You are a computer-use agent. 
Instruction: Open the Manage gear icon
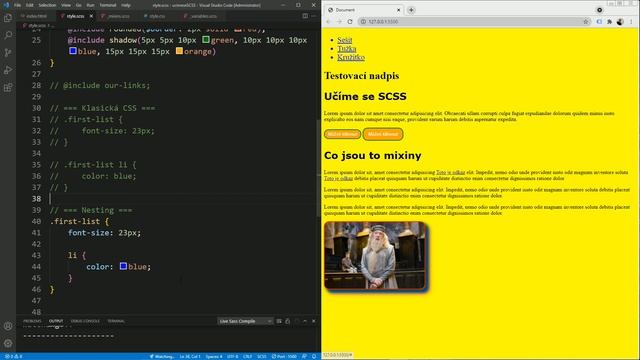coord(8,343)
